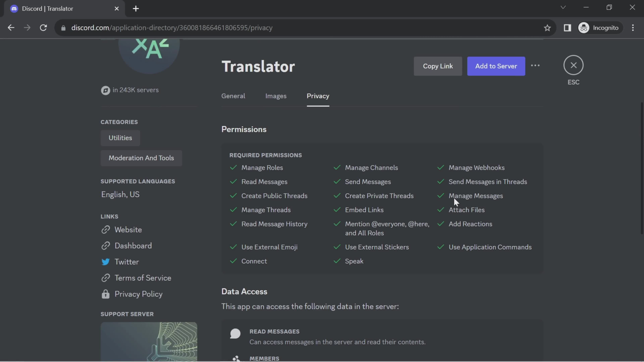This screenshot has width=644, height=362.
Task: Close the Discord Translator tab
Action: coord(117,9)
